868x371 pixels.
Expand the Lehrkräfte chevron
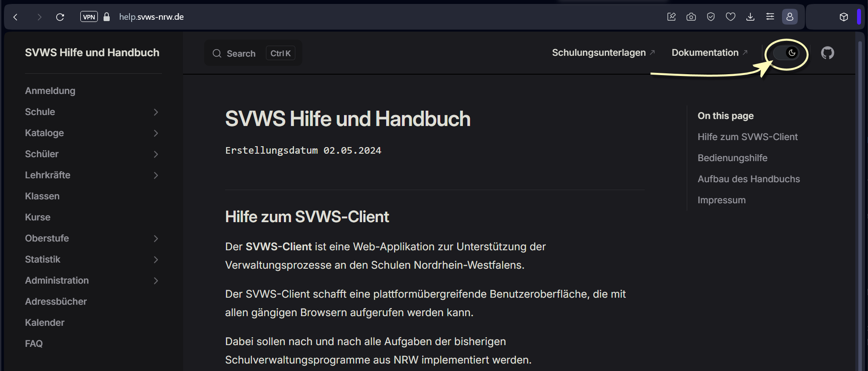coord(156,175)
